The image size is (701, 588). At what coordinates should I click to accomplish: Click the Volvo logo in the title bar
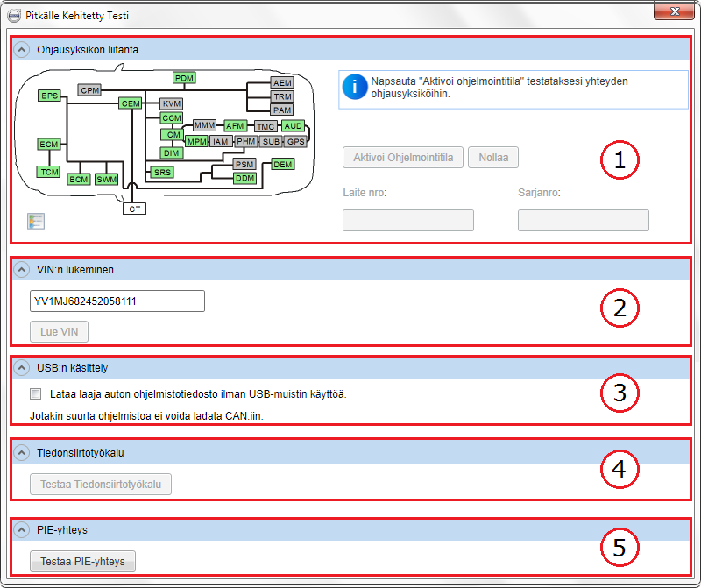(14, 16)
